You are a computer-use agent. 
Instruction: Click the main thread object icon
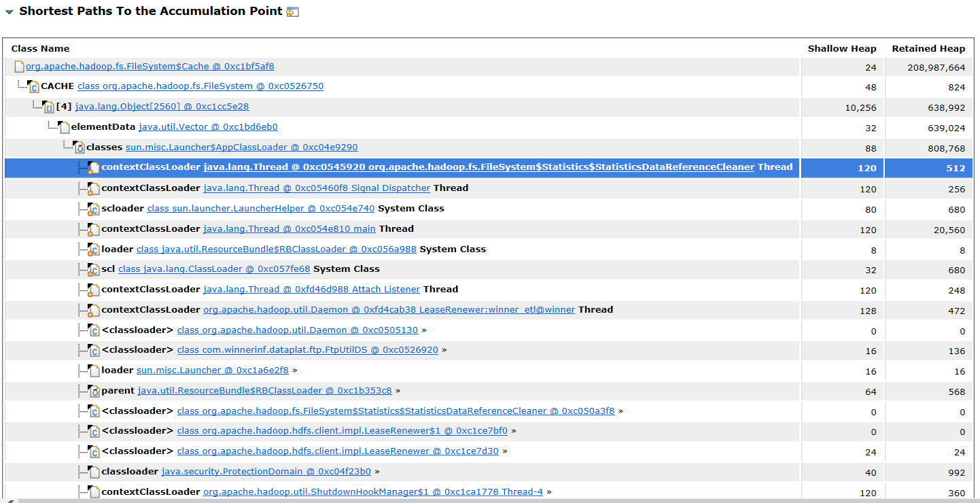pyautogui.click(x=94, y=229)
